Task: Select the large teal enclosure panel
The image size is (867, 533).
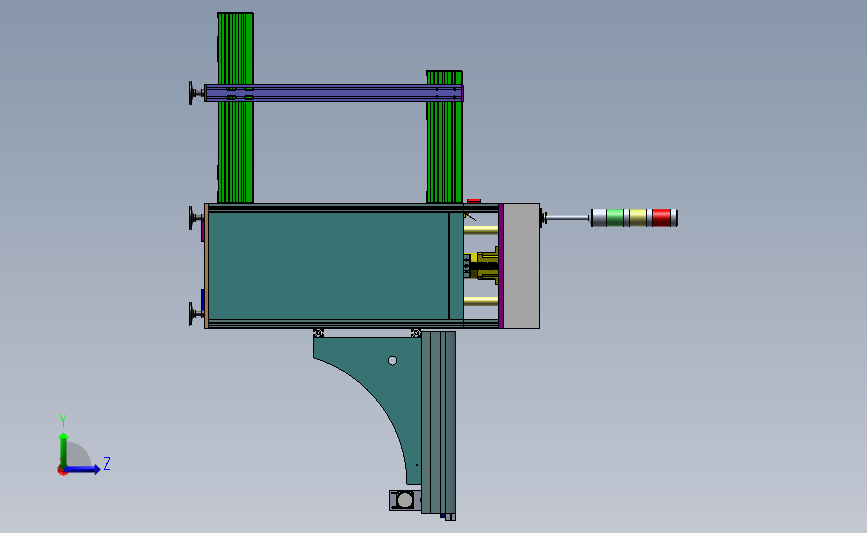Action: point(328,266)
